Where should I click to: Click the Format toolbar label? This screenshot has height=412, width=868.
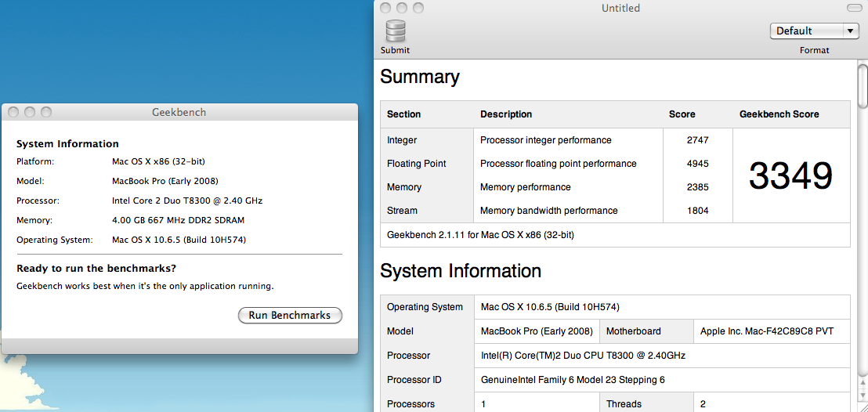(x=814, y=50)
